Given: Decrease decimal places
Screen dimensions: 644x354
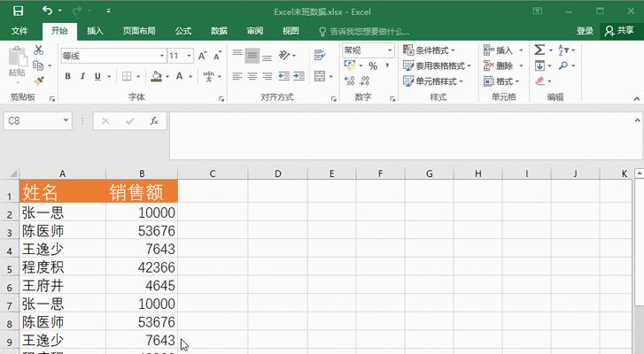Looking at the screenshot, I should [364, 81].
